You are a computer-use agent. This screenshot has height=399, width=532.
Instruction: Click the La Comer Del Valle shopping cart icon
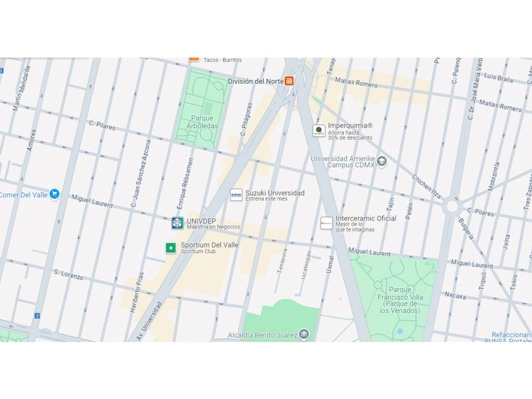tap(54, 194)
